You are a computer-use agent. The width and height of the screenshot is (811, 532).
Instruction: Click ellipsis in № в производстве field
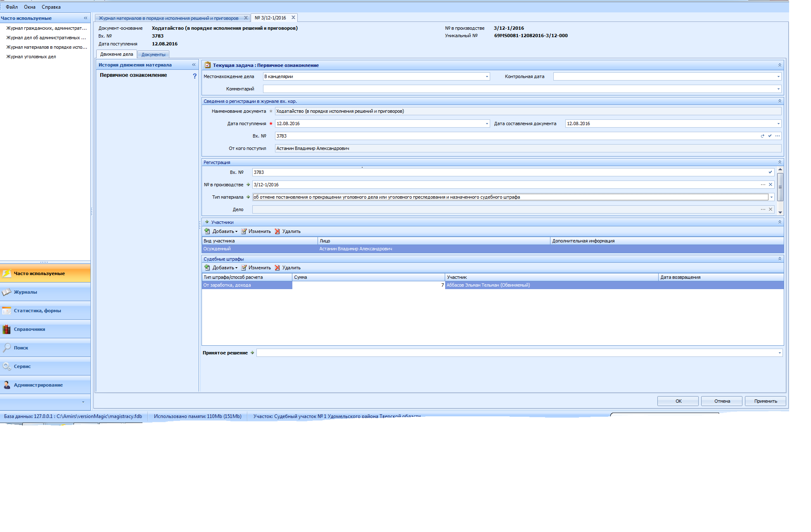click(763, 185)
